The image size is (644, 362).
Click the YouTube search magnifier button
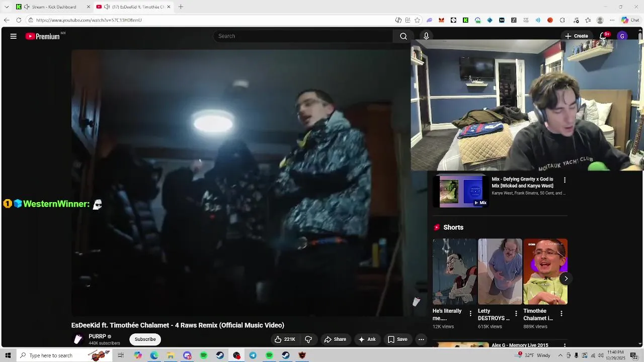pos(404,36)
